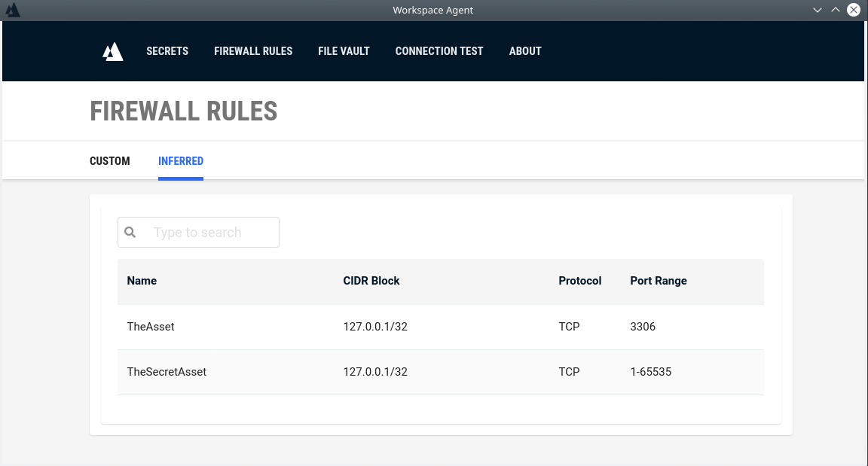Click the Port Range column header

tap(659, 281)
